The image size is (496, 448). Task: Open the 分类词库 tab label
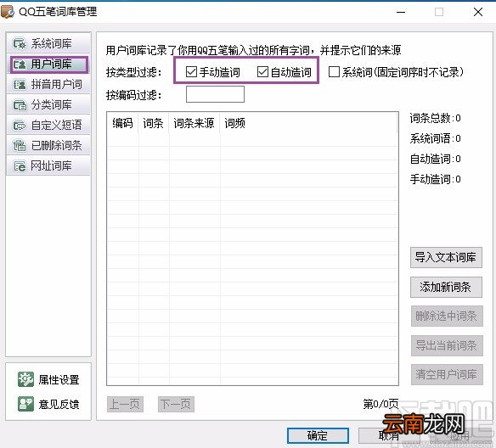point(51,105)
